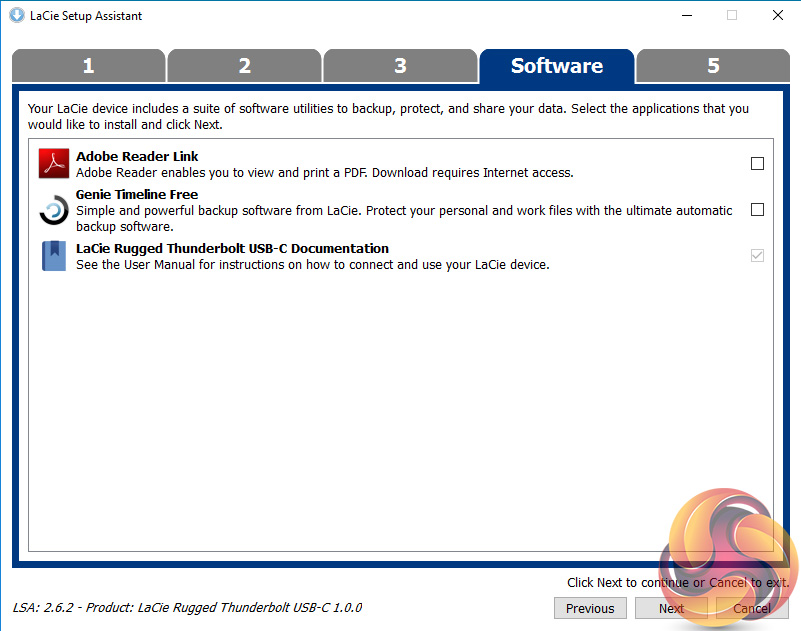Click the 'Simple and powerful backup software' description

pyautogui.click(x=404, y=218)
